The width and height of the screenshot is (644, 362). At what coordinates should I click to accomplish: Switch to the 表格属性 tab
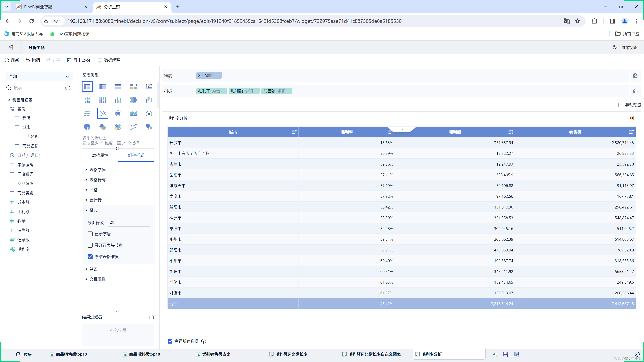click(100, 155)
